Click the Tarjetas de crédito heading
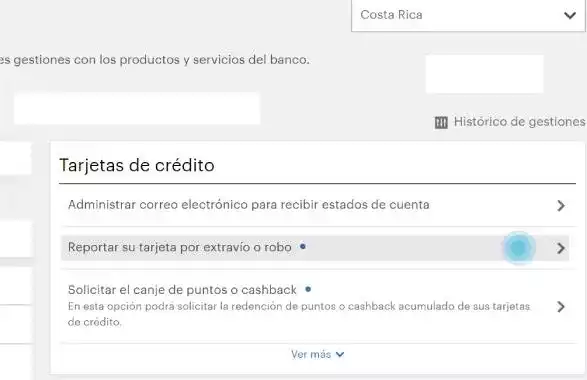 (x=137, y=165)
